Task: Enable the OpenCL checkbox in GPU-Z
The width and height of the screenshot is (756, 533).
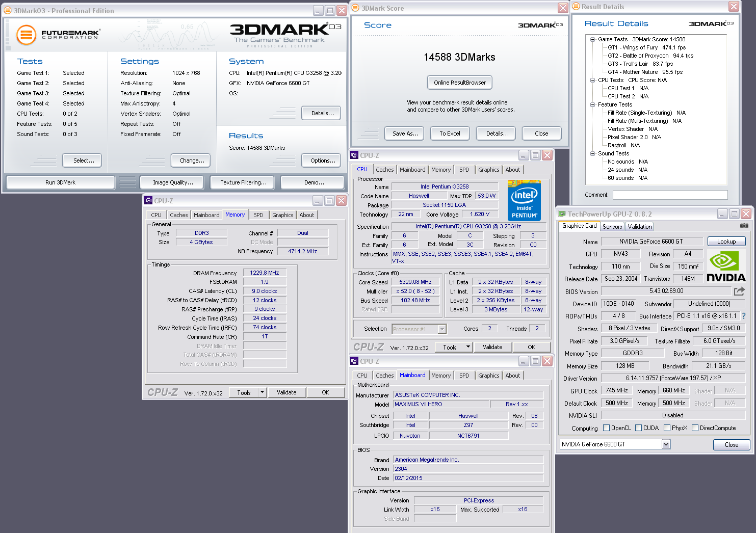Action: (x=606, y=428)
